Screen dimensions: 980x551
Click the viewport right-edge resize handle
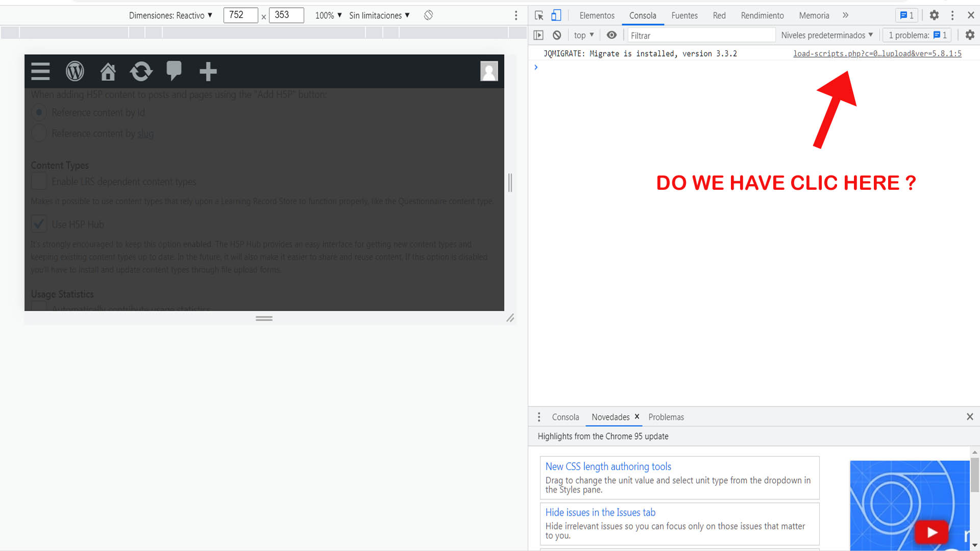click(x=510, y=183)
